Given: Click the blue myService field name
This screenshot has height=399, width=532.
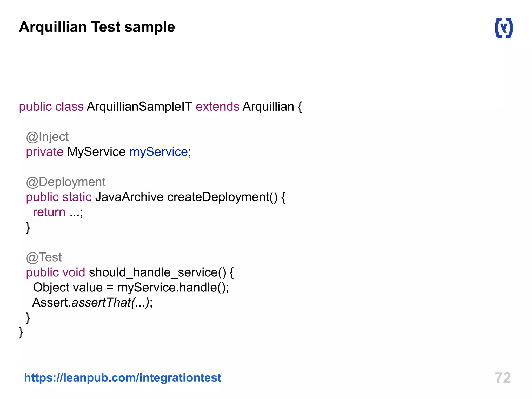Looking at the screenshot, I should tap(158, 152).
